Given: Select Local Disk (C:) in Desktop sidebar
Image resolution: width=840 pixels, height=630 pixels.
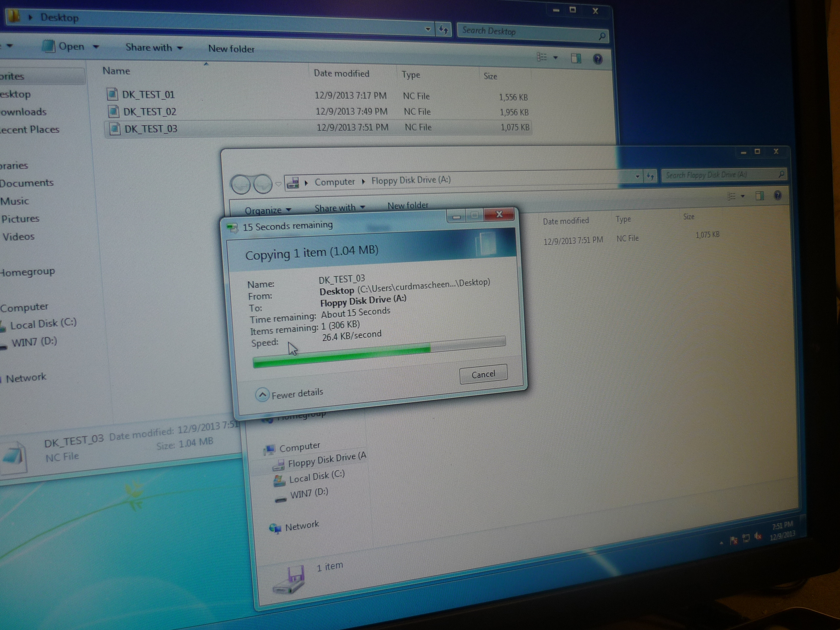Looking at the screenshot, I should click(x=43, y=324).
